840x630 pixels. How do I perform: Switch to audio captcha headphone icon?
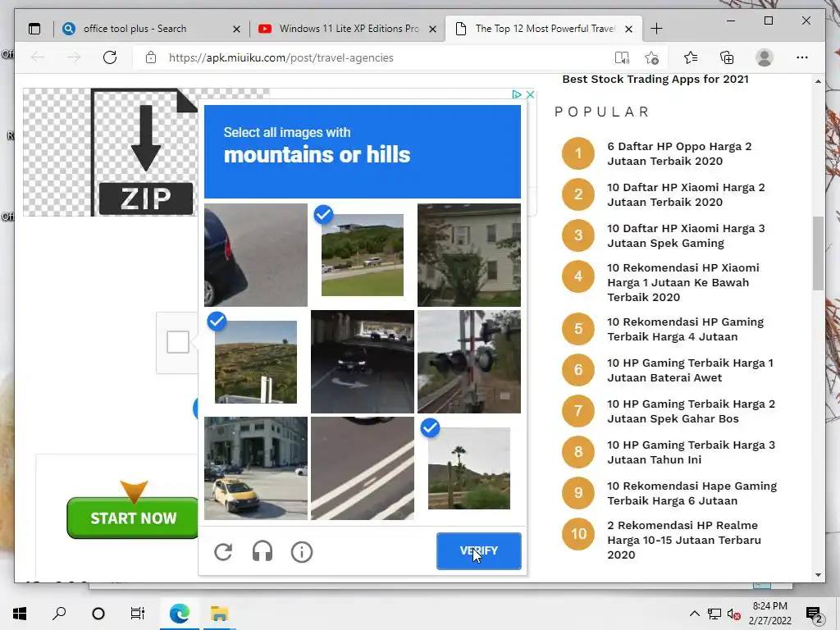262,551
